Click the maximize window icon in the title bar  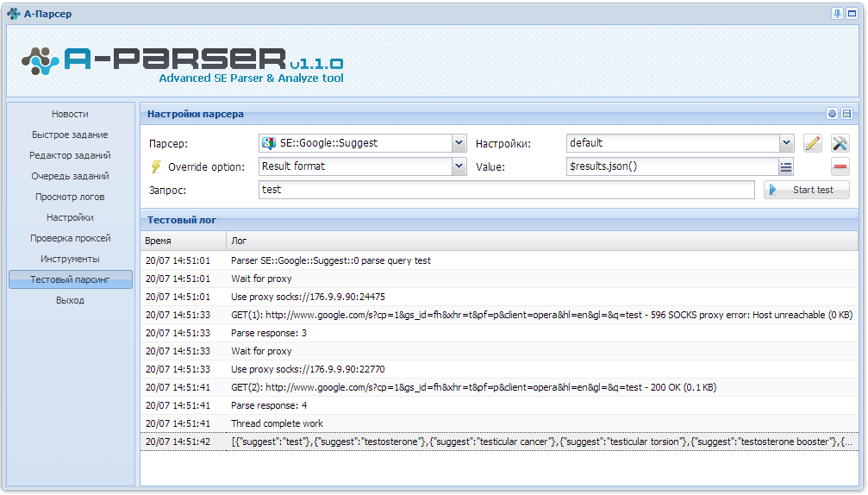(x=852, y=13)
